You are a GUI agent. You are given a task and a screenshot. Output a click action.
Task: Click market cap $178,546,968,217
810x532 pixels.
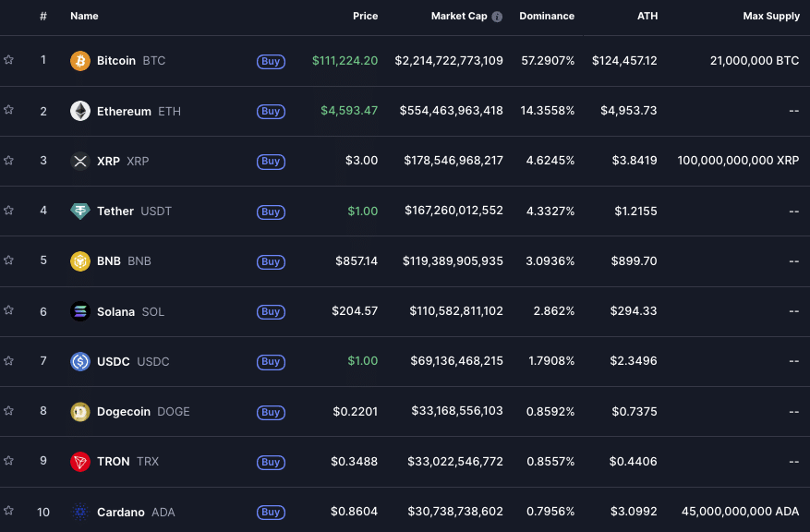click(x=453, y=161)
